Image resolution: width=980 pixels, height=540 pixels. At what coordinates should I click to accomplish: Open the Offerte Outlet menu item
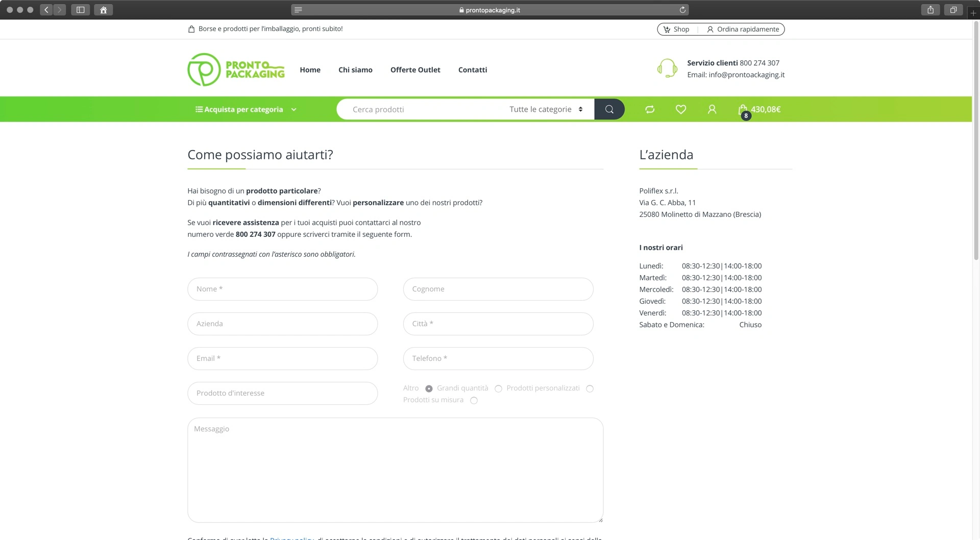[415, 70]
